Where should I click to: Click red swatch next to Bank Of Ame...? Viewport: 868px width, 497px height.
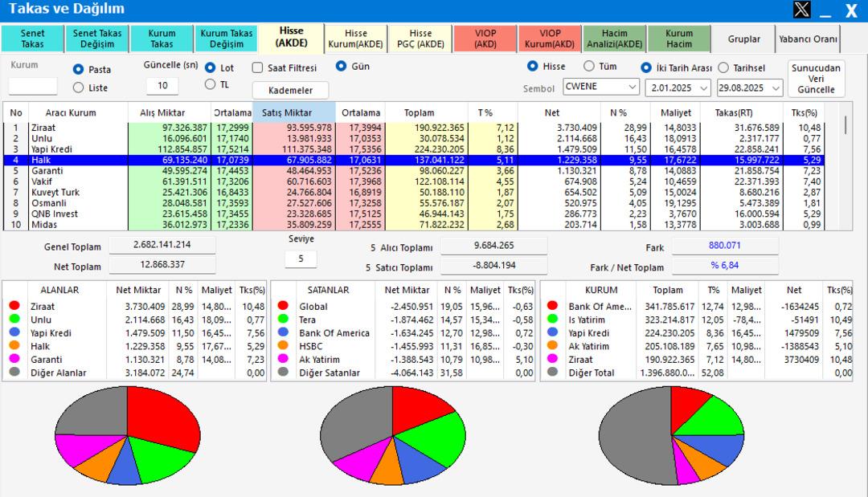(552, 305)
